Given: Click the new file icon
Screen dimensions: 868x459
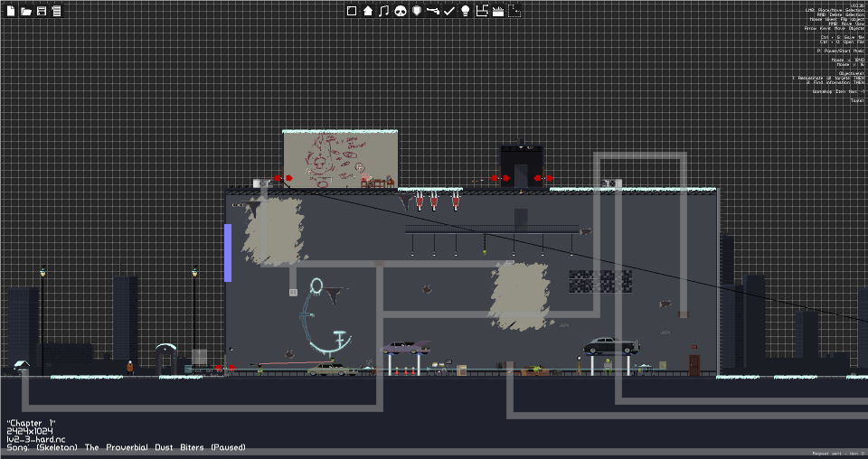Looking at the screenshot, I should (x=11, y=11).
